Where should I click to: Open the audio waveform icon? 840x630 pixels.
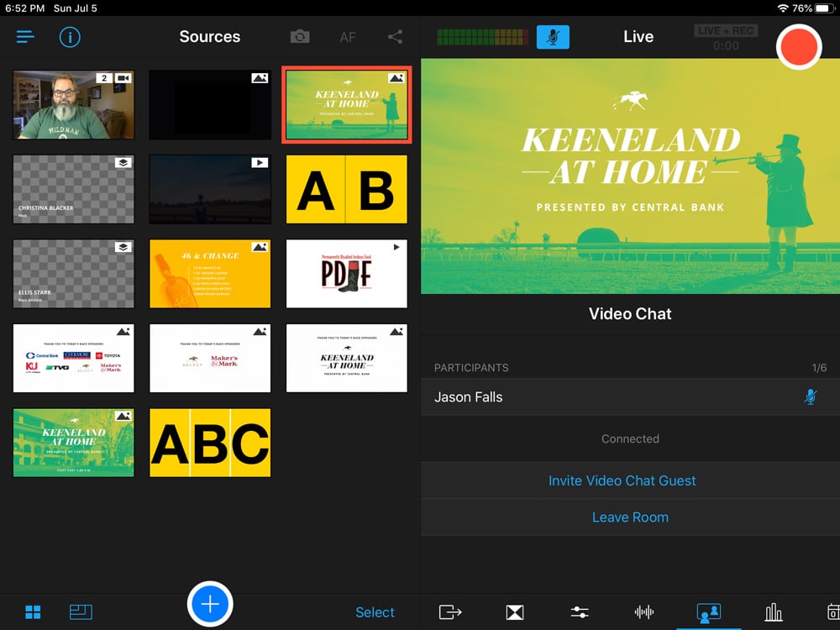(644, 612)
